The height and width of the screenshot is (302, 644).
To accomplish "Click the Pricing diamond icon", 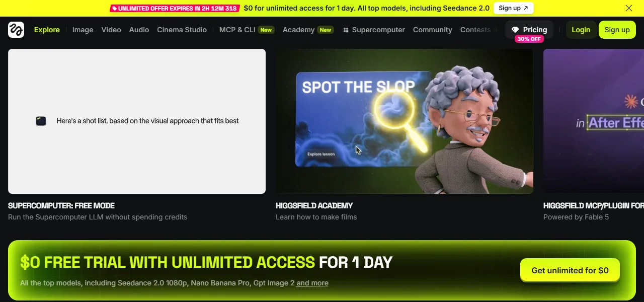I will click(515, 30).
